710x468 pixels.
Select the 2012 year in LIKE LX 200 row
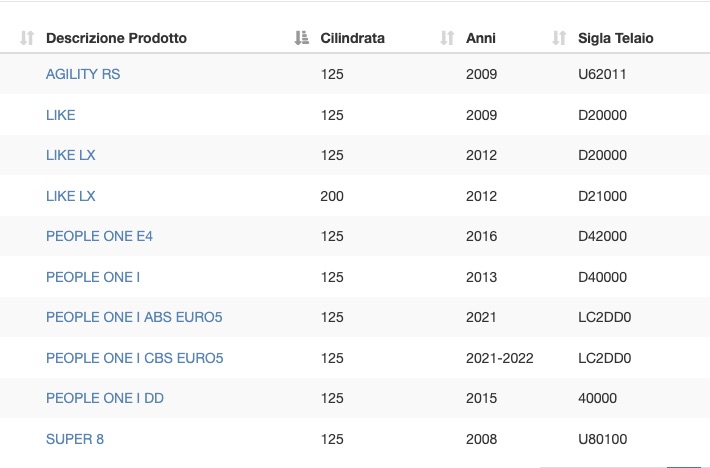(481, 196)
